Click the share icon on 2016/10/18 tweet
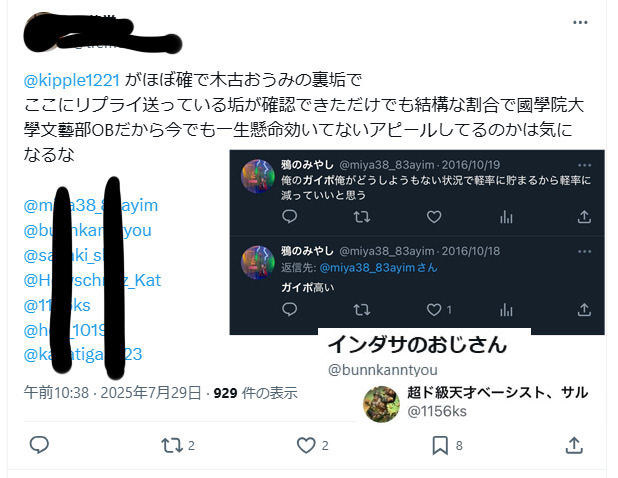 point(584,310)
